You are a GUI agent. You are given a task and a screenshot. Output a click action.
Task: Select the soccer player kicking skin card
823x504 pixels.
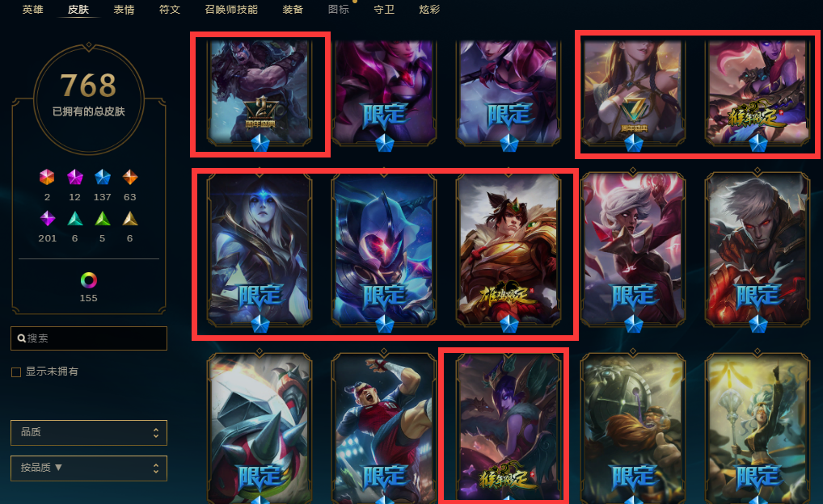point(384,427)
